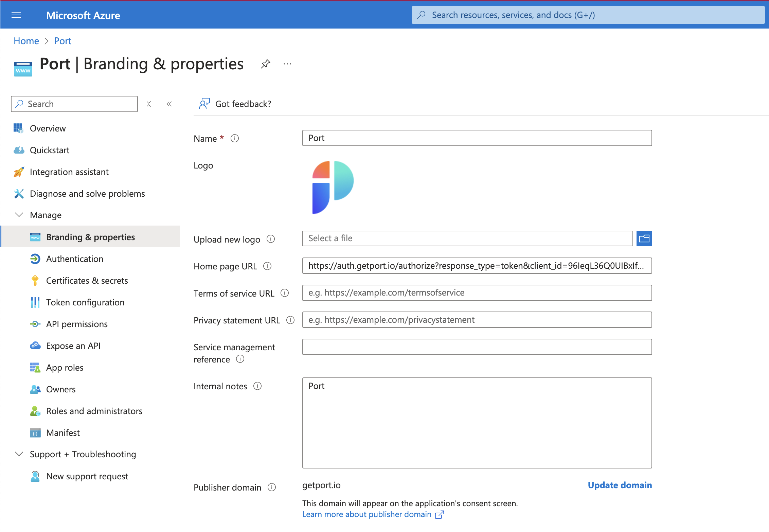Open the API permissions page
The image size is (769, 532).
[77, 324]
